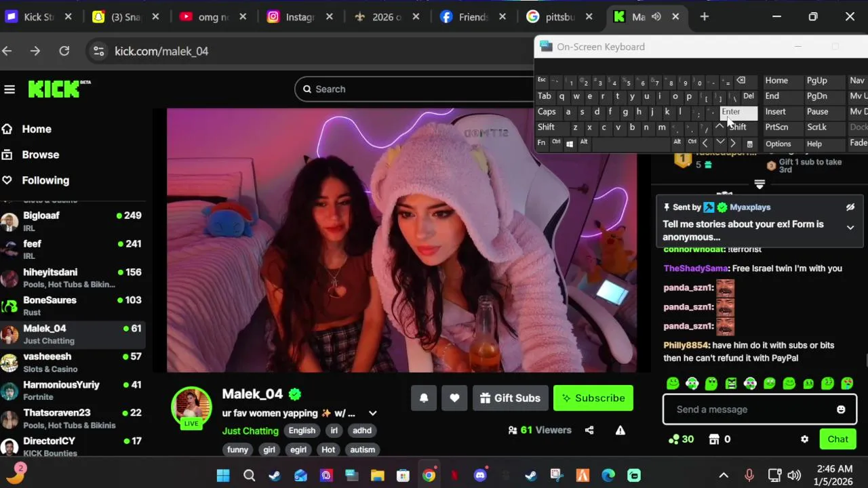Image resolution: width=868 pixels, height=488 pixels.
Task: Insert the heart-eyes green emote
Action: point(847,384)
